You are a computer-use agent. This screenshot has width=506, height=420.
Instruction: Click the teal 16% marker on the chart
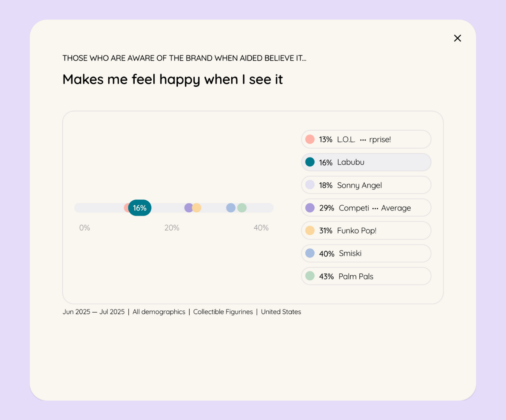coord(140,208)
